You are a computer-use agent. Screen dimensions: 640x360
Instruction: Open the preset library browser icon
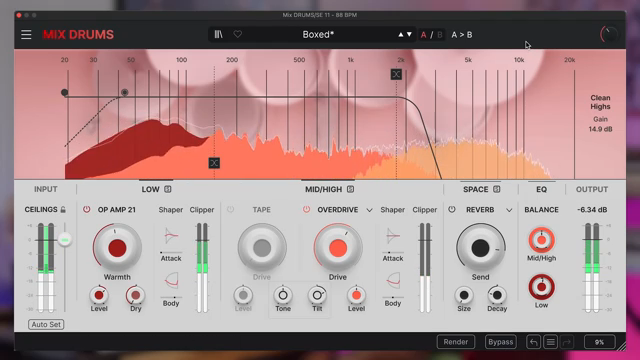pos(218,35)
